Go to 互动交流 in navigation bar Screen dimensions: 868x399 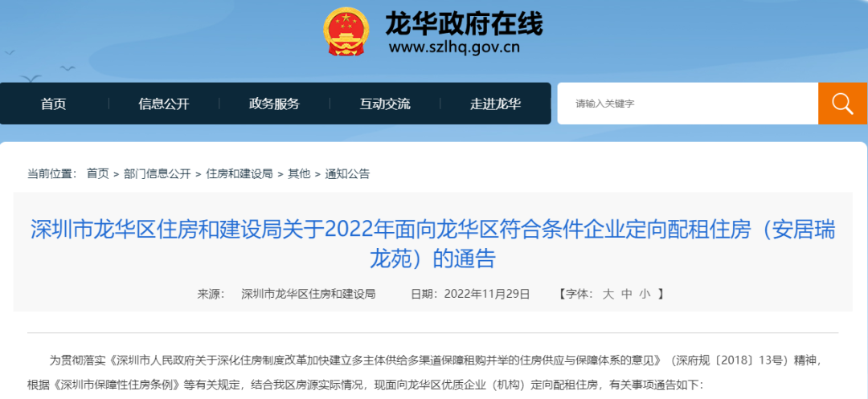(x=385, y=104)
